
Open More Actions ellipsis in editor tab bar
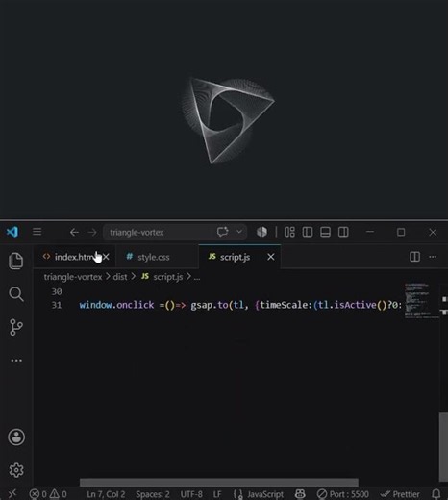433,257
